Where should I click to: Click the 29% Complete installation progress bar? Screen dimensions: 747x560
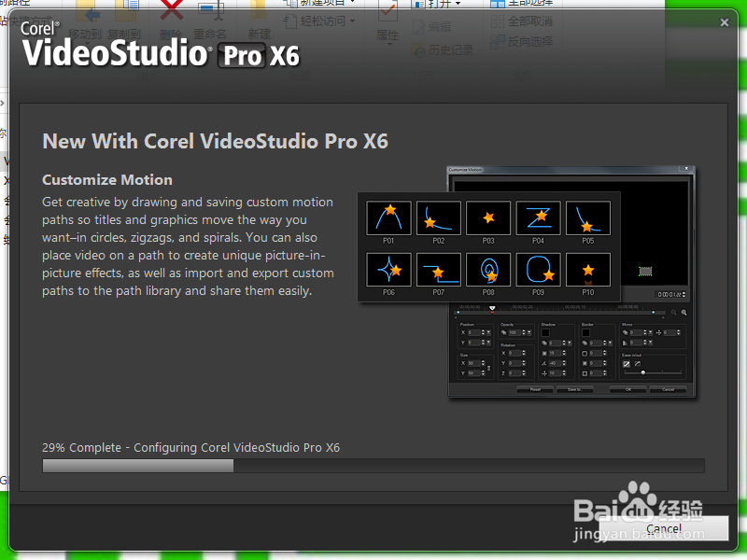[x=373, y=466]
